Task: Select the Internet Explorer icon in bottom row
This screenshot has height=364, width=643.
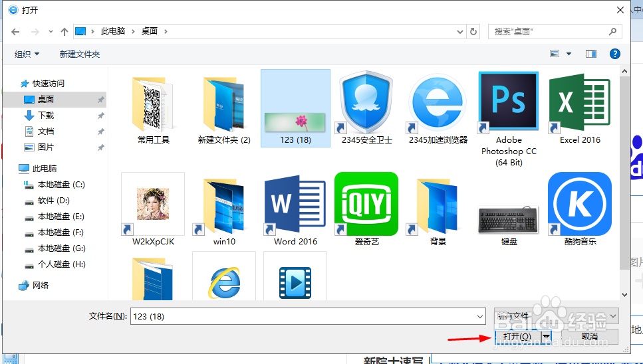Action: [x=224, y=282]
